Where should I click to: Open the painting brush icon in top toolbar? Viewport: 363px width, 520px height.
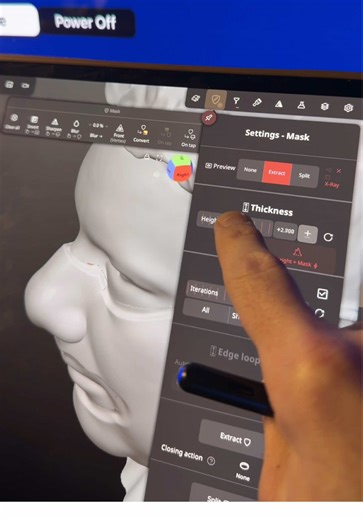(257, 103)
